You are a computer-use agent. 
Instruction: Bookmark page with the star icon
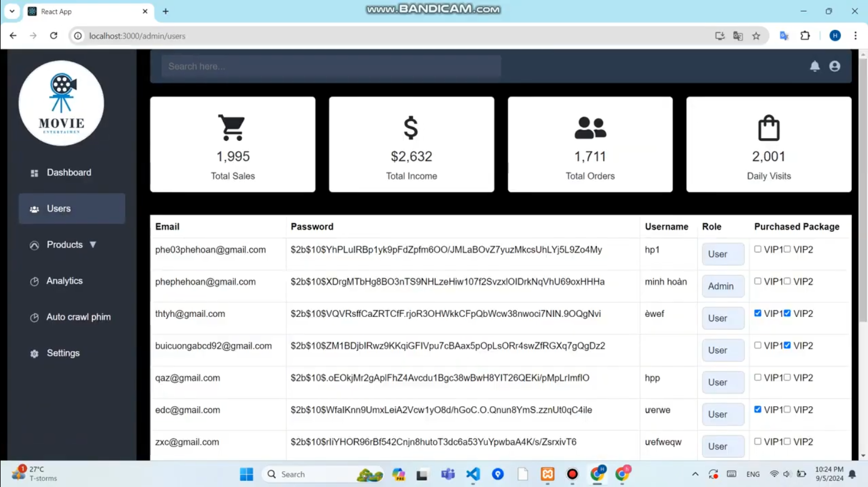pyautogui.click(x=756, y=36)
